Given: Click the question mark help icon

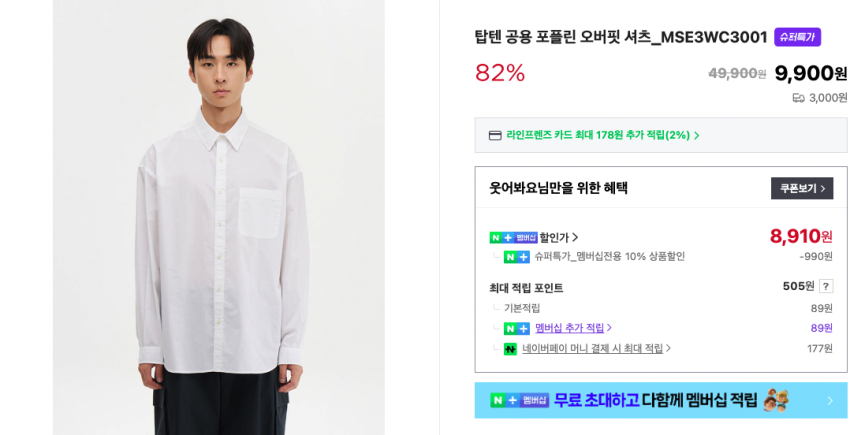Looking at the screenshot, I should click(x=826, y=286).
